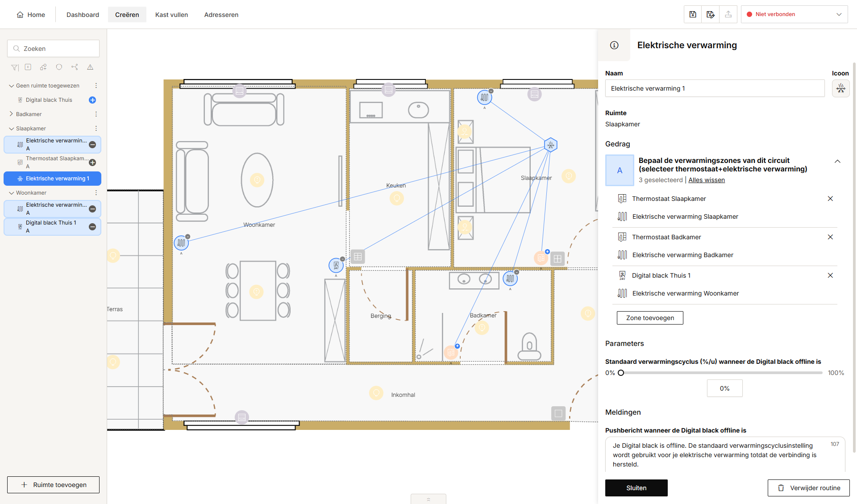Click the hexagon icon in sidebar toolbar

[x=59, y=67]
